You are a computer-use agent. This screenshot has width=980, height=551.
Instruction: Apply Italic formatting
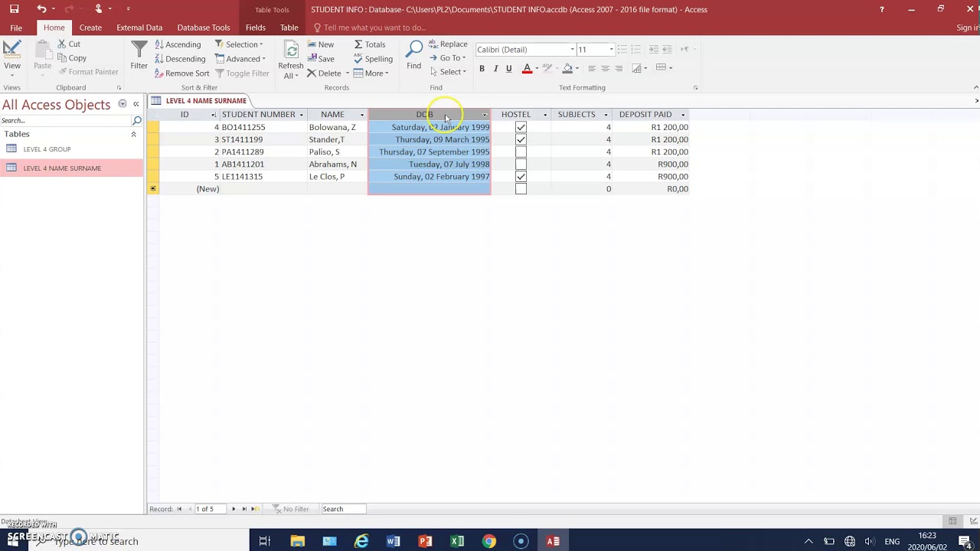pos(495,69)
